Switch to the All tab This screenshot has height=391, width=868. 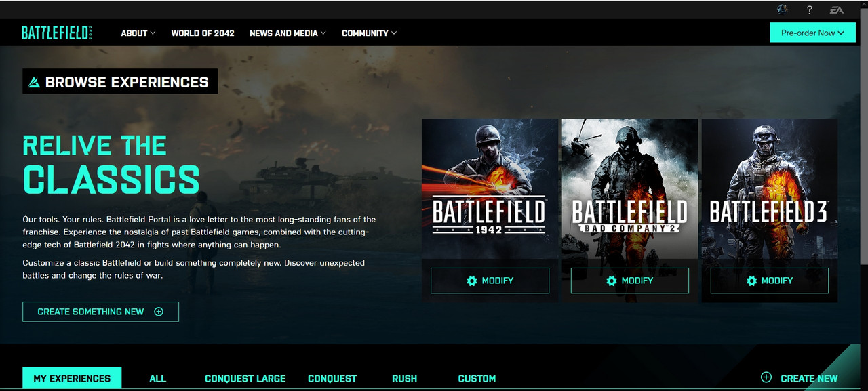point(157,378)
